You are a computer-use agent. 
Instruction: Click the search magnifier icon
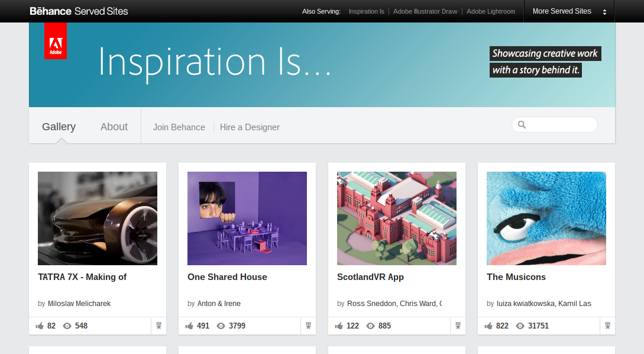[522, 124]
